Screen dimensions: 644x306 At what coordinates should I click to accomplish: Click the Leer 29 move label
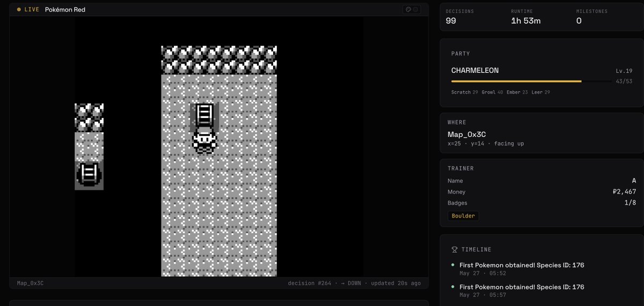tap(541, 92)
